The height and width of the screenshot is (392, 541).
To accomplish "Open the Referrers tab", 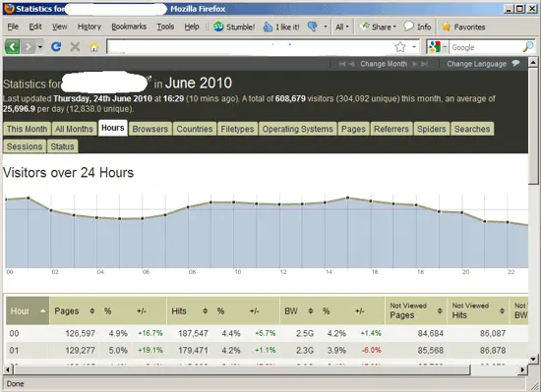I will (x=391, y=129).
